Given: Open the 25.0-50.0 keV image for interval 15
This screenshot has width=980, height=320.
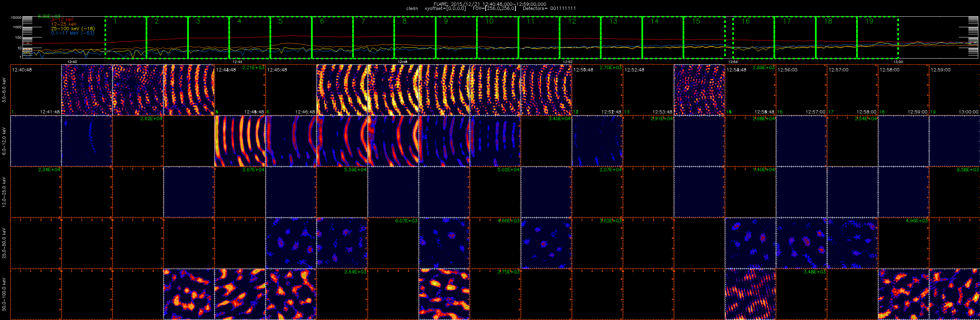Looking at the screenshot, I should pyautogui.click(x=750, y=243).
